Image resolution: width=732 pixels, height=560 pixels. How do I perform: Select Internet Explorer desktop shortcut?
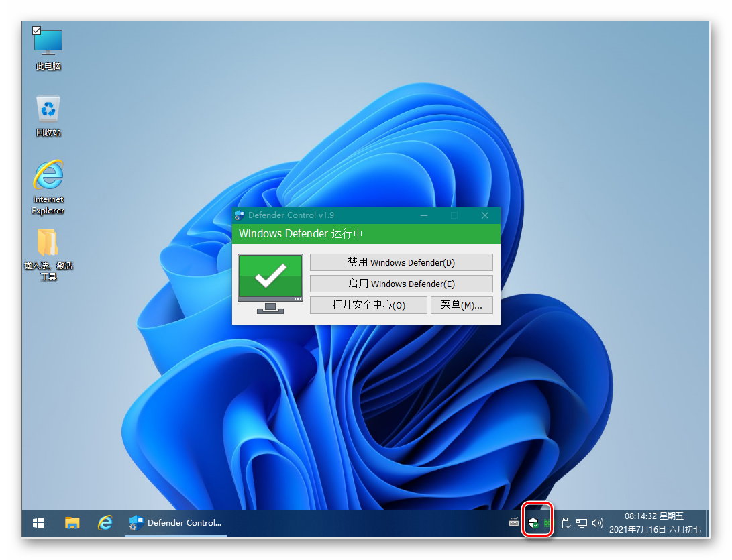point(48,187)
